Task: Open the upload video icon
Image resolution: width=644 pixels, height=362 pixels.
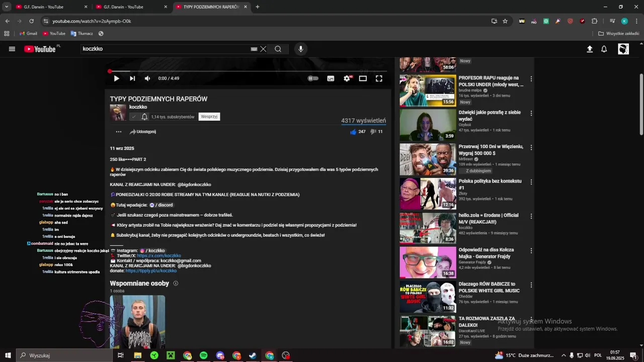Action: (x=590, y=49)
